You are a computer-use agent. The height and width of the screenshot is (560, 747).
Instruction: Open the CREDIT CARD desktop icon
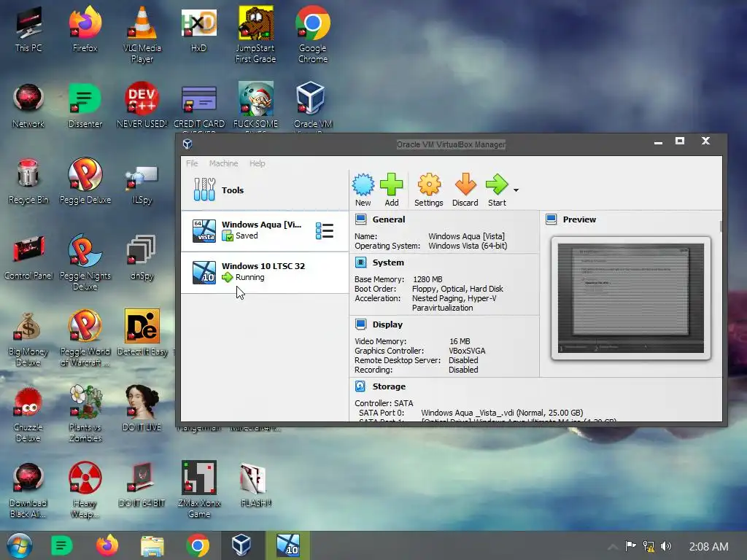[x=199, y=107]
